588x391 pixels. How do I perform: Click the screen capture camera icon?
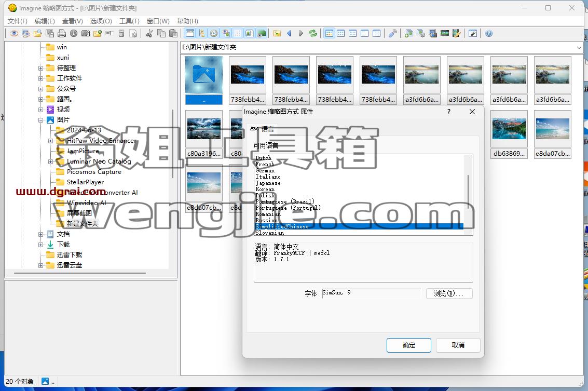[x=433, y=33]
